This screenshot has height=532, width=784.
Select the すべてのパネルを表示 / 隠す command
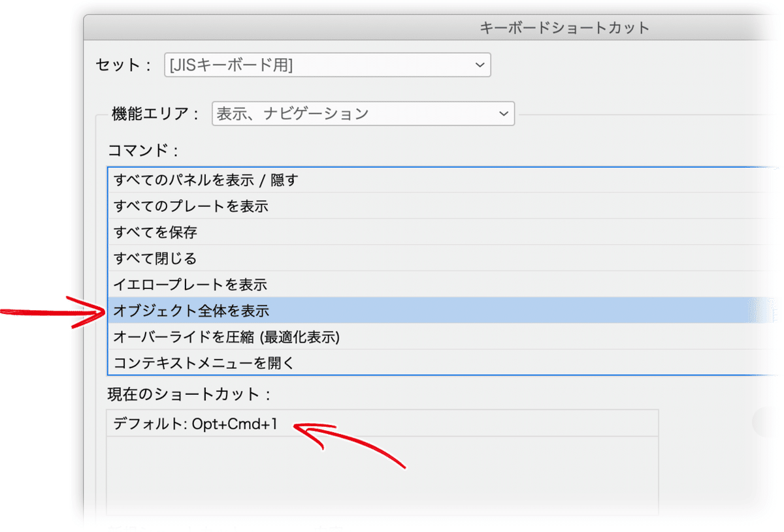(x=261, y=180)
